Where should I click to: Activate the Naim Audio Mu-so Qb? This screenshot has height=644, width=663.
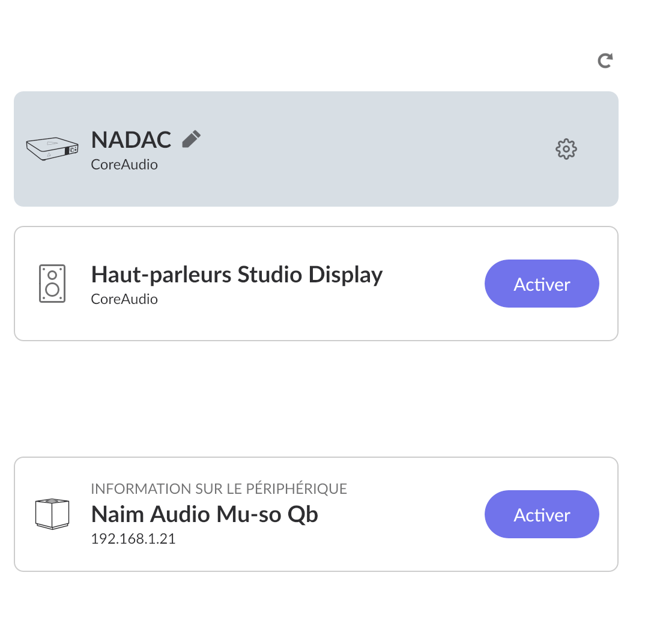coord(542,514)
